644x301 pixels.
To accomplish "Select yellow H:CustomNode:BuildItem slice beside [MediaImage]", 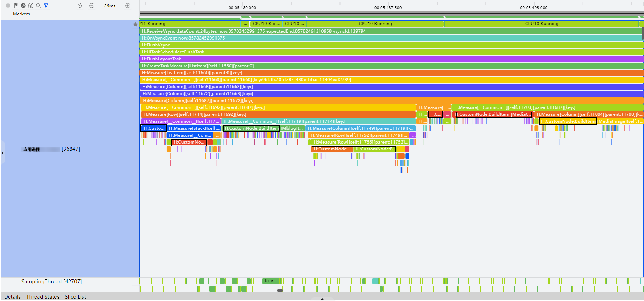I will coord(568,121).
